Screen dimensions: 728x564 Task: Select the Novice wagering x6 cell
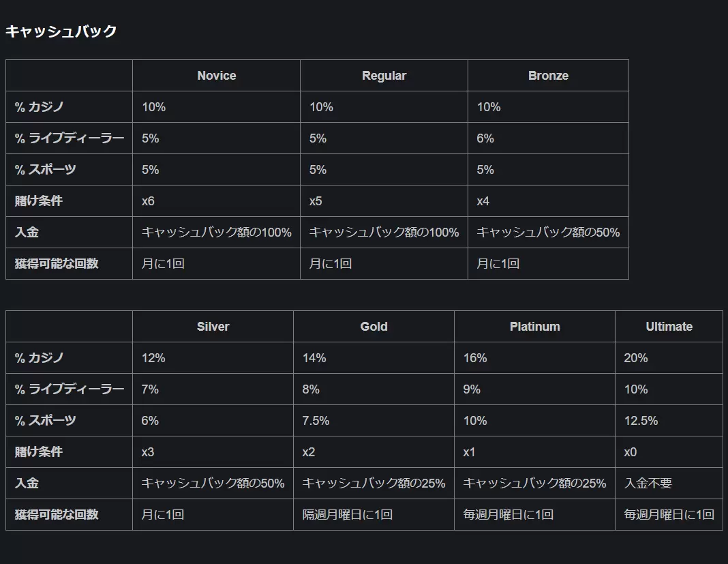pyautogui.click(x=216, y=201)
